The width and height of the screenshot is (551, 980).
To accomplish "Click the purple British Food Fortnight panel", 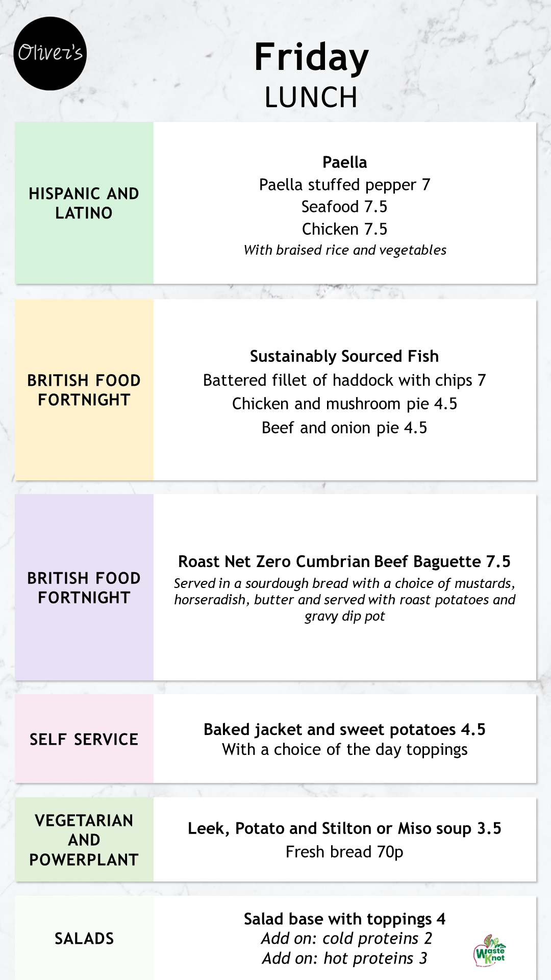I will (84, 587).
